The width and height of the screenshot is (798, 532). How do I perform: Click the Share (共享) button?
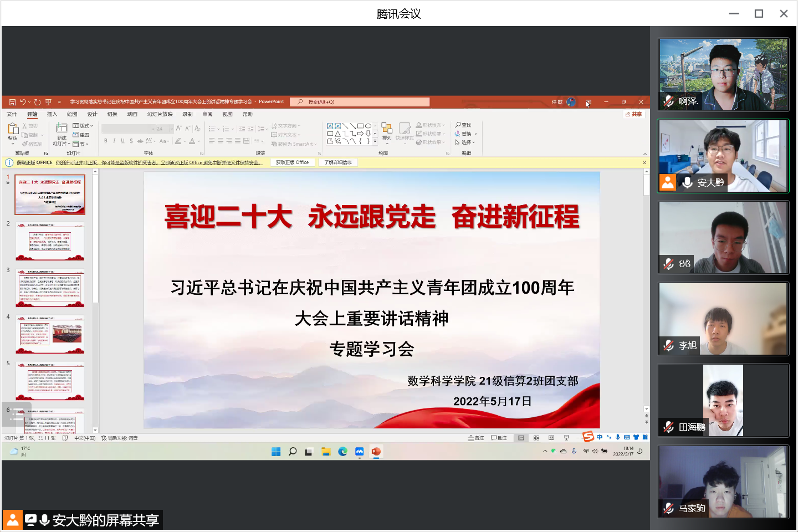coord(633,114)
